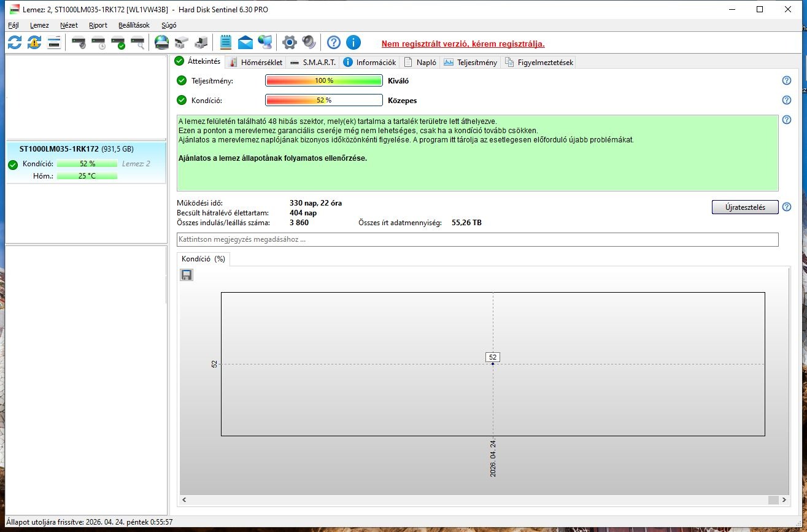The image size is (807, 532).
Task: Open the Beállítások menu
Action: click(134, 25)
